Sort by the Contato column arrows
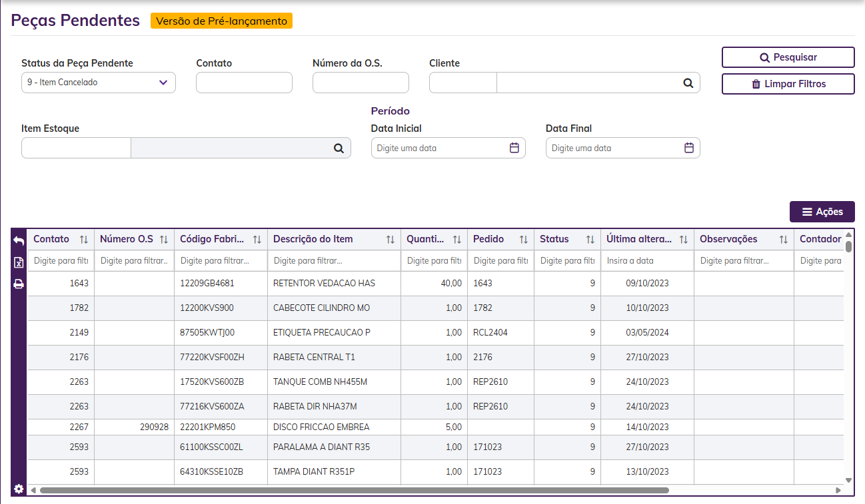This screenshot has width=865, height=504. (x=84, y=240)
